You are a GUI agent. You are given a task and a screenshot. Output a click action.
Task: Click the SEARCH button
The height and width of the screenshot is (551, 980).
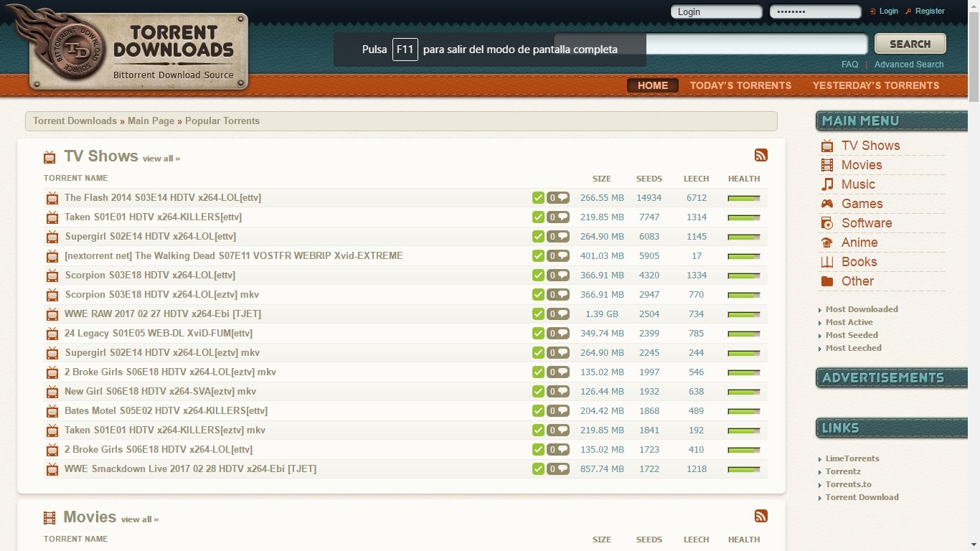(x=910, y=44)
